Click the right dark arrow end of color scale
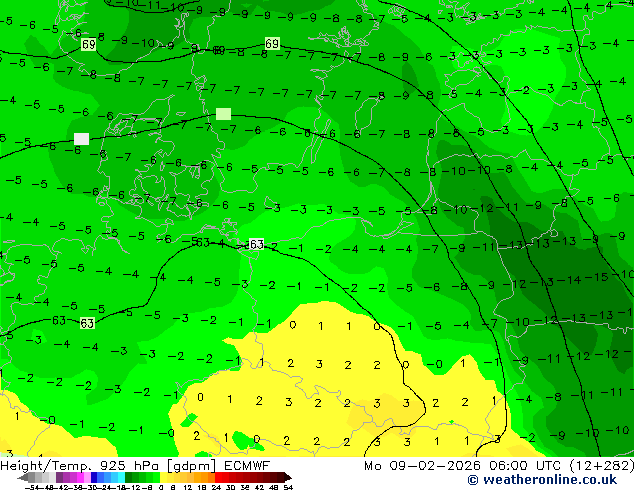 pyautogui.click(x=288, y=478)
